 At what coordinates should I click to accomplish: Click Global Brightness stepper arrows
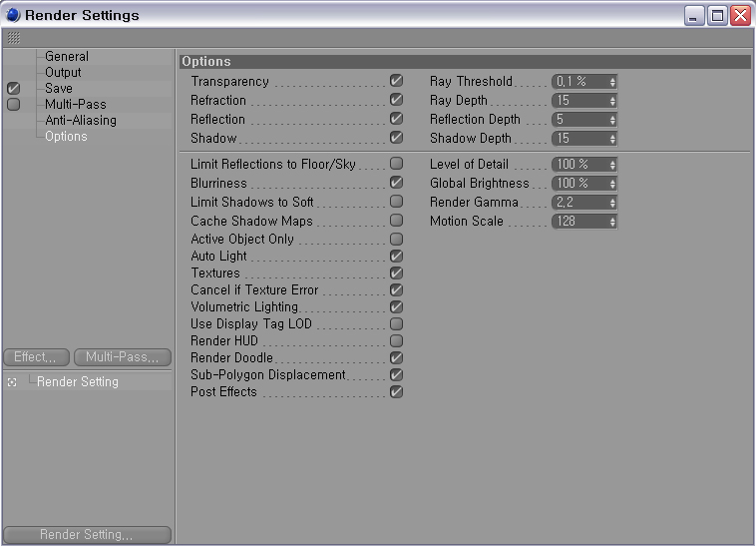click(612, 184)
